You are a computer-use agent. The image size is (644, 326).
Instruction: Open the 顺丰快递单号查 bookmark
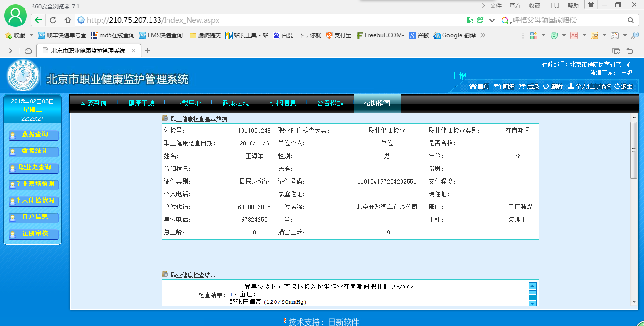tap(62, 35)
